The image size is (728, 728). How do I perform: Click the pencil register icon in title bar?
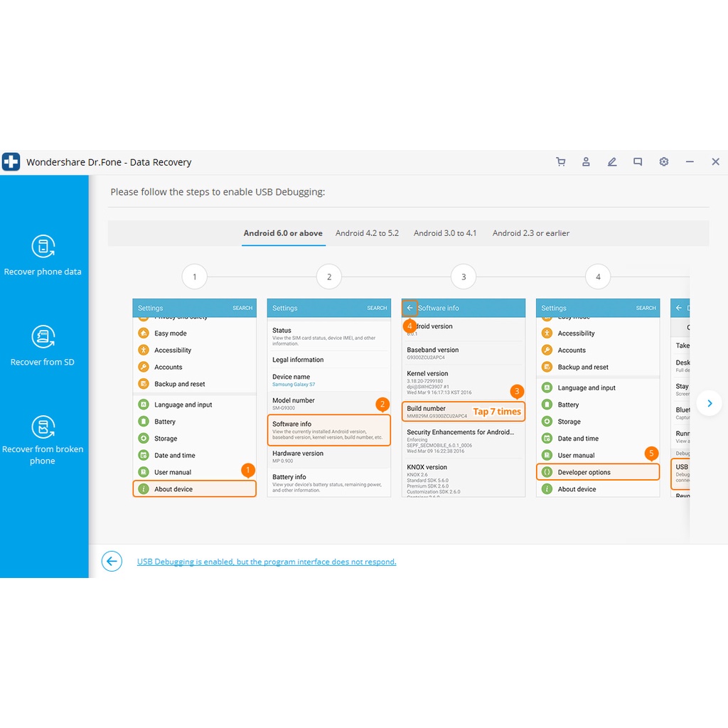coord(612,162)
